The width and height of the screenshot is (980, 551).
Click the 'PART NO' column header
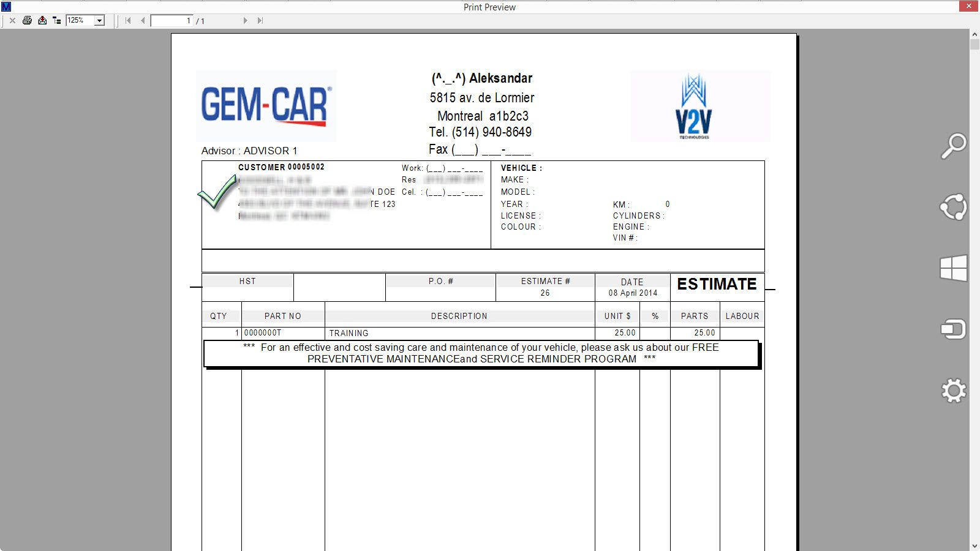click(x=283, y=316)
